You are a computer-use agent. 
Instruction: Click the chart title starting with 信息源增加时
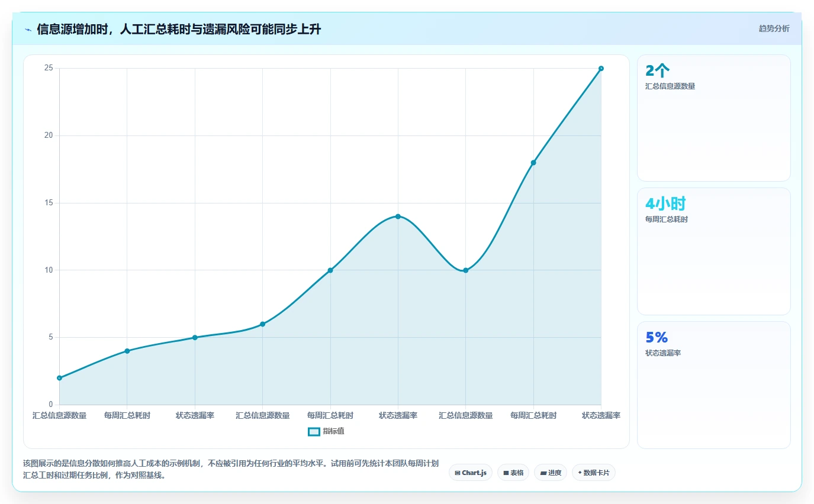(179, 29)
